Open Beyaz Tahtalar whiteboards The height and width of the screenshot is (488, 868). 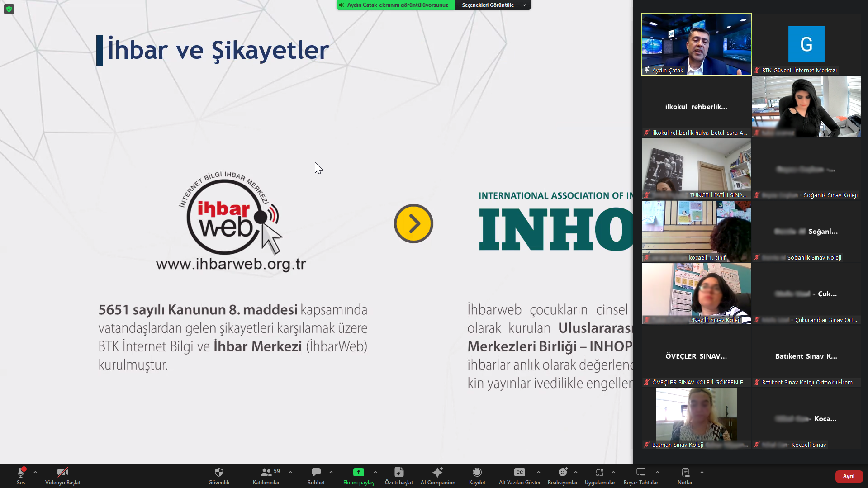coord(641,476)
